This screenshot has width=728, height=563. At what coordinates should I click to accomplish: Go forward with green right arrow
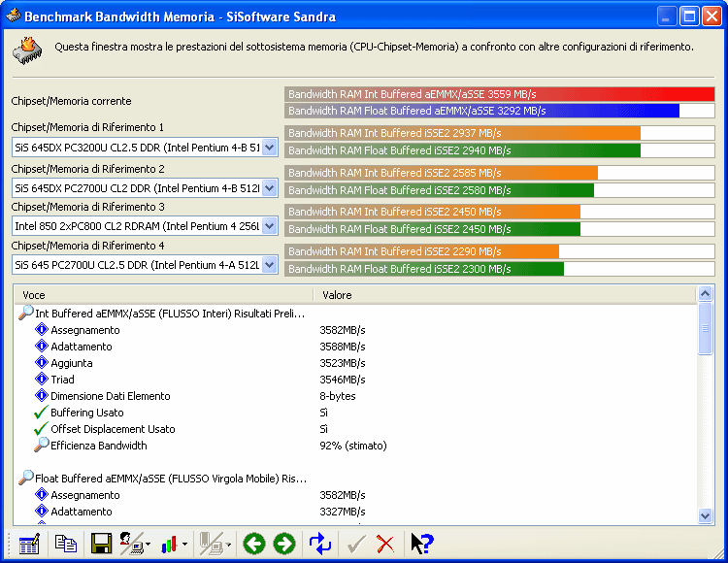coord(284,544)
